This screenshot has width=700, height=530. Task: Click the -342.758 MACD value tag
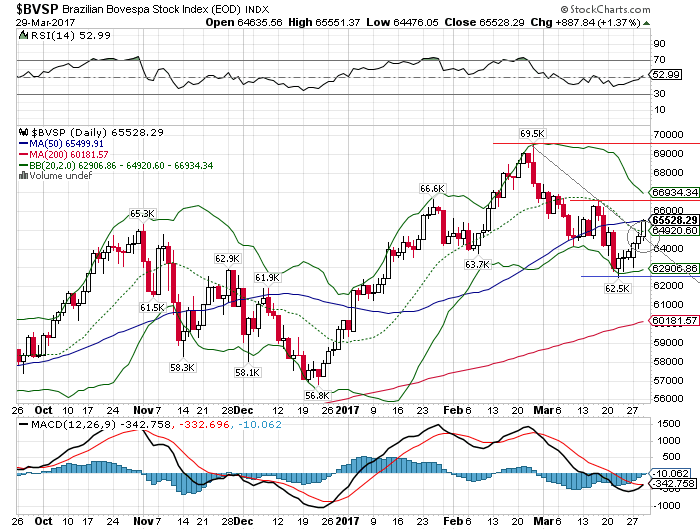pyautogui.click(x=674, y=484)
